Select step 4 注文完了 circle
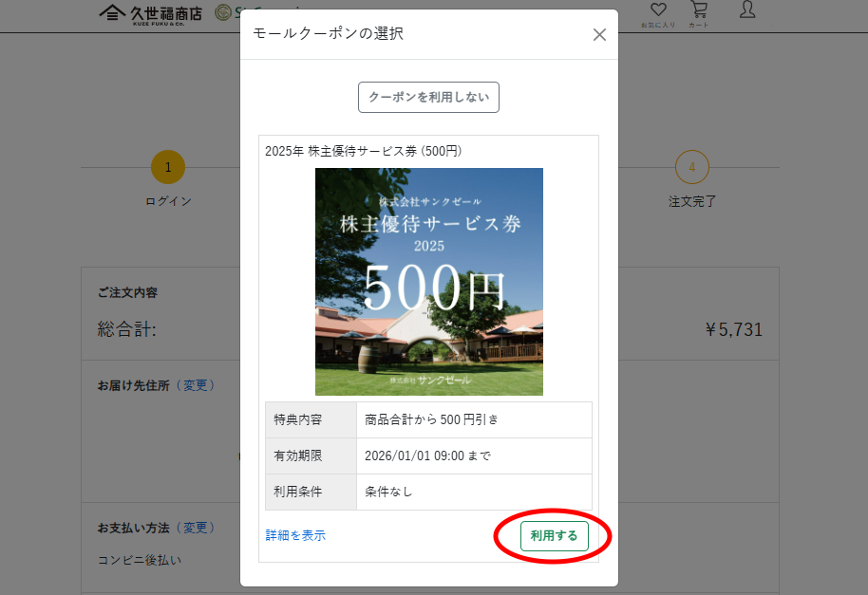 (x=692, y=167)
